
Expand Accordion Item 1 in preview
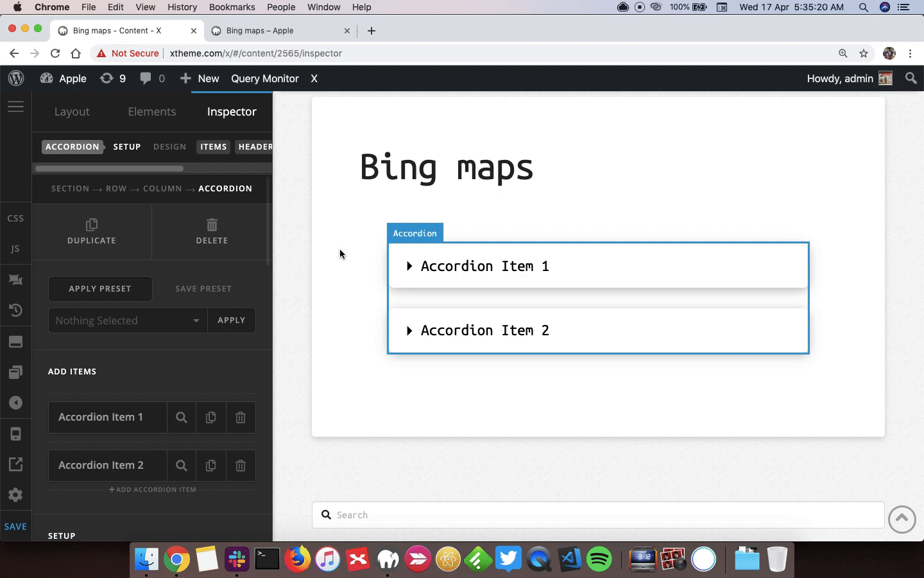tap(598, 266)
